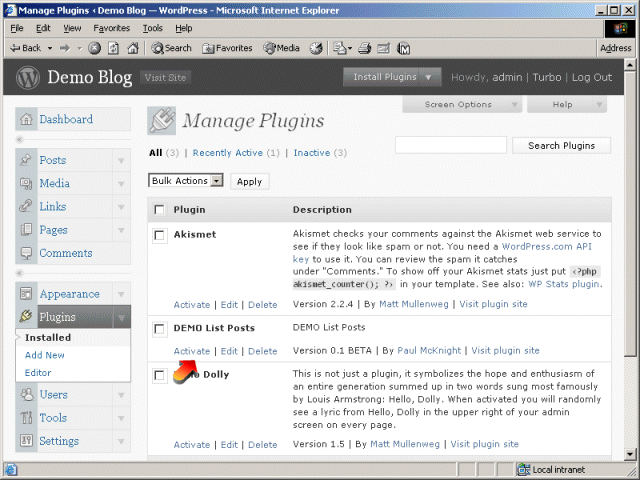Click the Forward arrow toolbar button
The image size is (640, 480).
[x=64, y=48]
